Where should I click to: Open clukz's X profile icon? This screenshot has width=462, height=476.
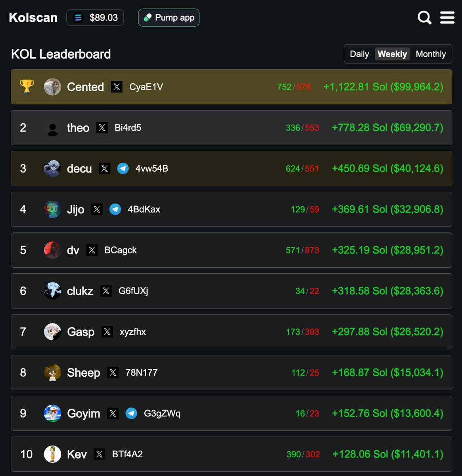(106, 291)
